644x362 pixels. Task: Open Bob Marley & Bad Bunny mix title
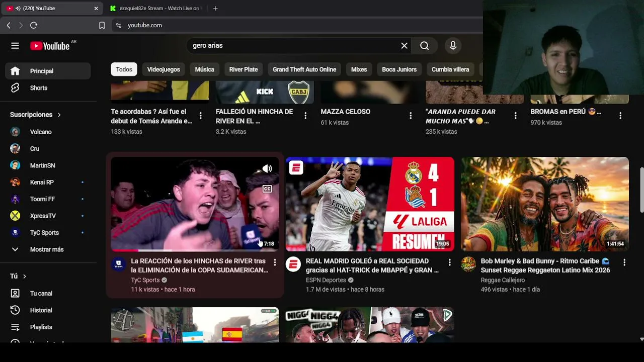[545, 265]
